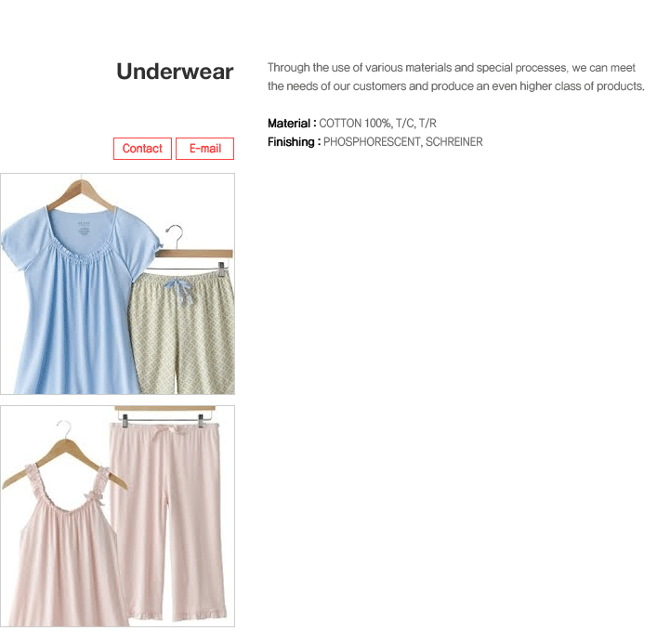
Task: Click the label tag inside blue top
Action: (84, 230)
